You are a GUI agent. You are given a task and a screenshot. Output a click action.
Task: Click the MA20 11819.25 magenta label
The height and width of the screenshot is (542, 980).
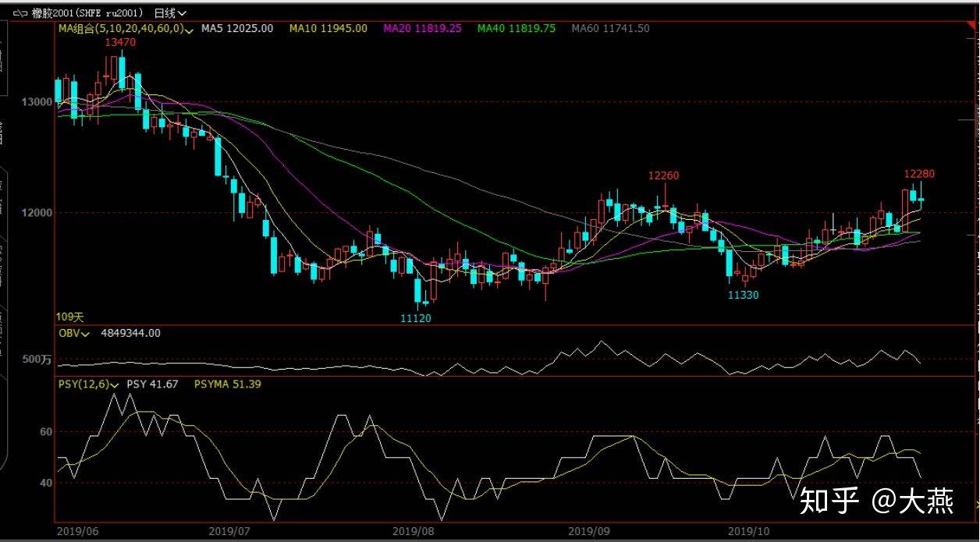422,29
